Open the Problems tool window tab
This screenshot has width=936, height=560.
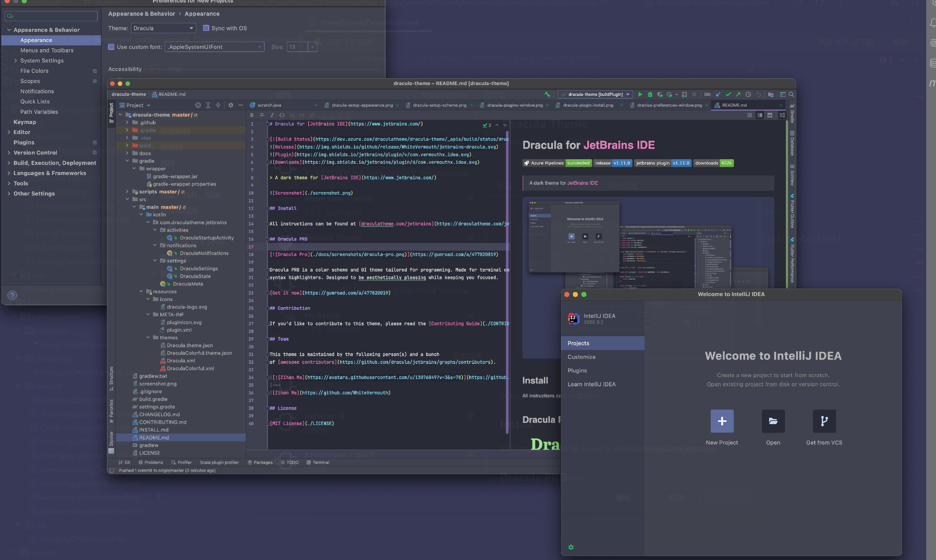click(150, 462)
